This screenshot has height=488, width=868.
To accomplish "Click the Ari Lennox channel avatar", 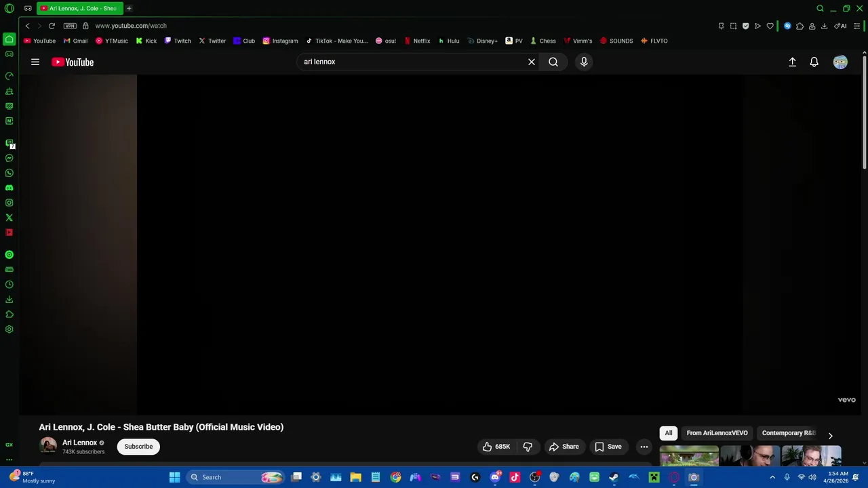I will click(x=48, y=446).
